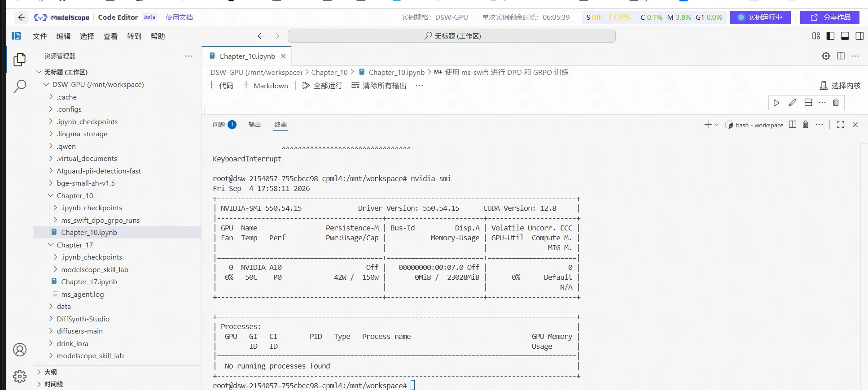
Task: Run all cells with 全部运行
Action: coord(322,85)
